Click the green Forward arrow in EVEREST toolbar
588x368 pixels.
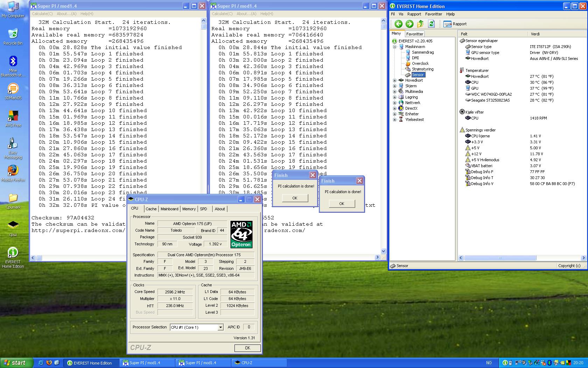tap(409, 24)
